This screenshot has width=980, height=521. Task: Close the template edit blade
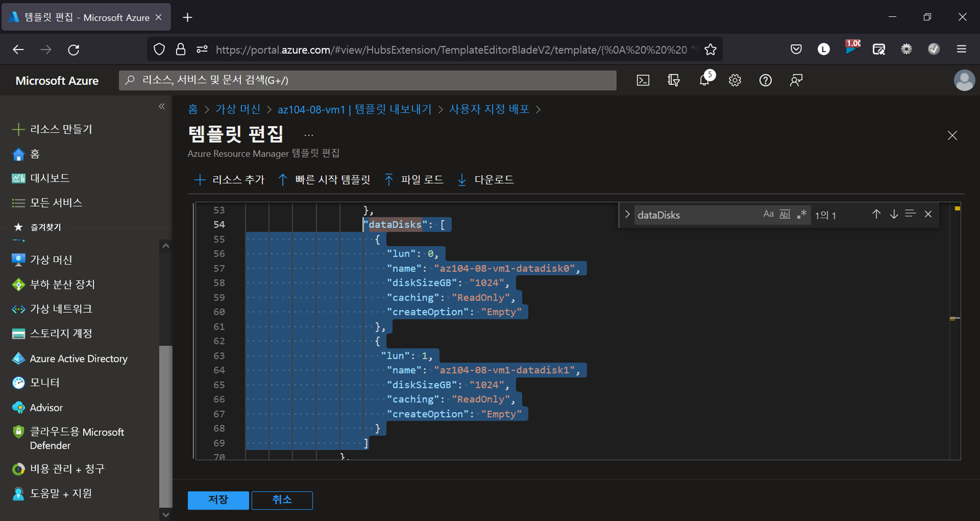click(952, 136)
